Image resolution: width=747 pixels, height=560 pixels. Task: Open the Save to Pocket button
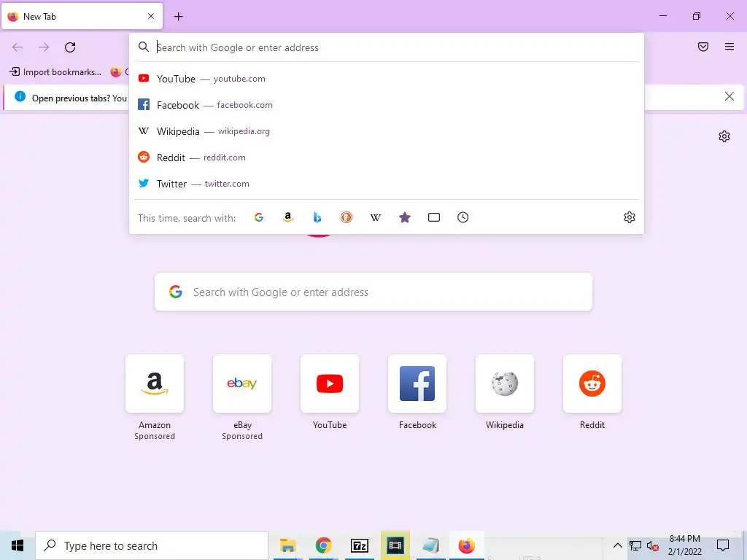[703, 47]
